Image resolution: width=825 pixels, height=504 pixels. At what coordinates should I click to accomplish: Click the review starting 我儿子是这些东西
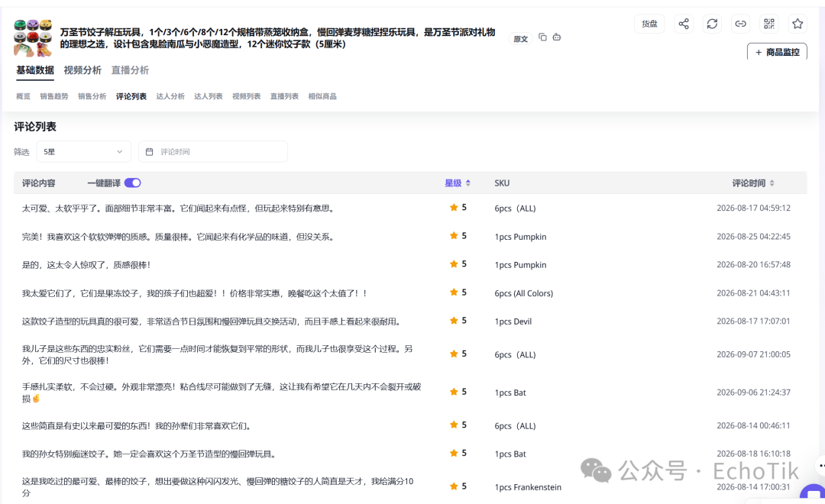point(217,354)
